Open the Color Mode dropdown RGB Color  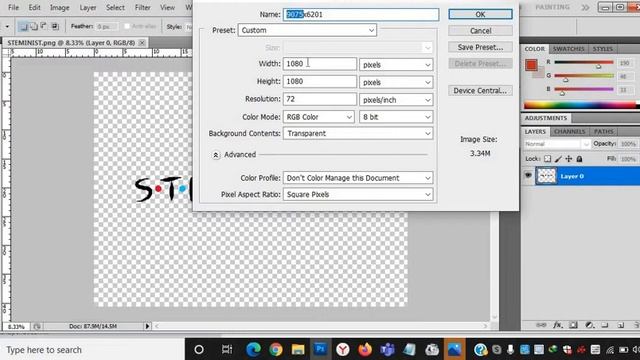(x=319, y=117)
